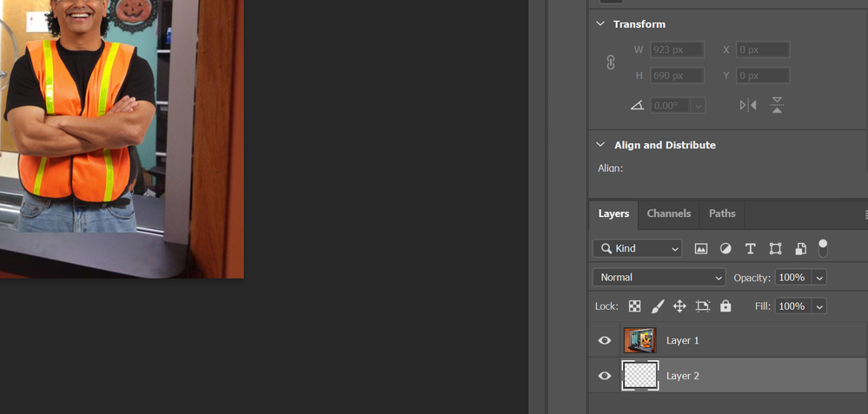The width and height of the screenshot is (868, 414).
Task: Click the adjustment layer filter icon
Action: [x=726, y=249]
